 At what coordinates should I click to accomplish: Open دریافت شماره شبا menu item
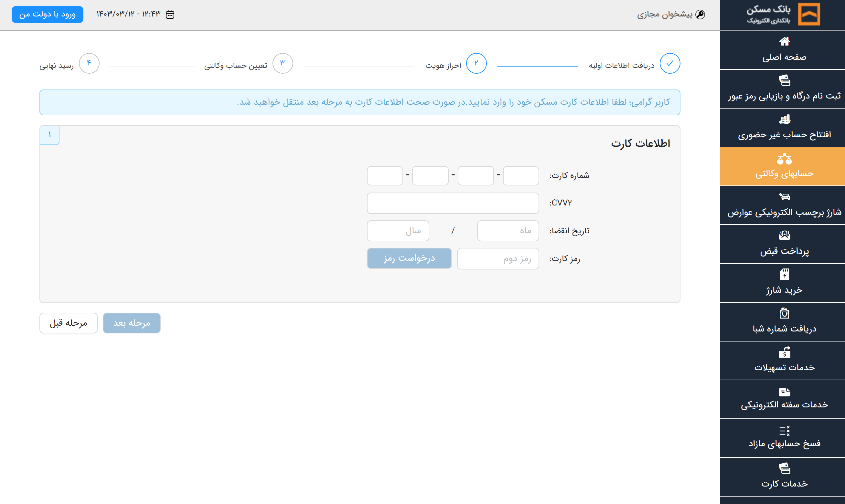782,321
